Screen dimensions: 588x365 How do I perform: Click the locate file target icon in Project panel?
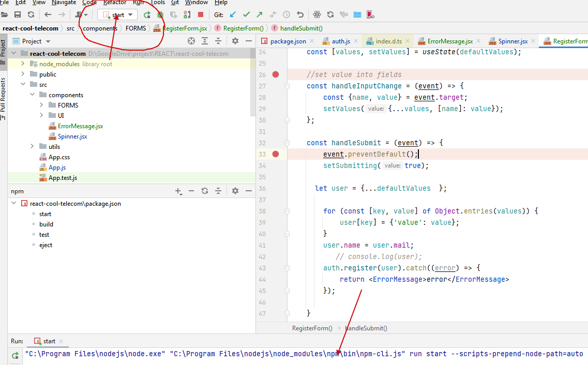[x=191, y=41]
